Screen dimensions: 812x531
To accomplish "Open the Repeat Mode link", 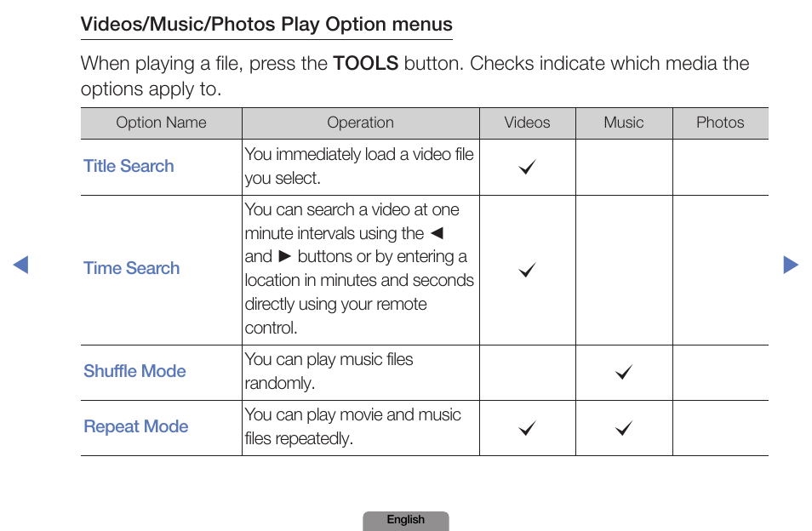I will (x=135, y=426).
